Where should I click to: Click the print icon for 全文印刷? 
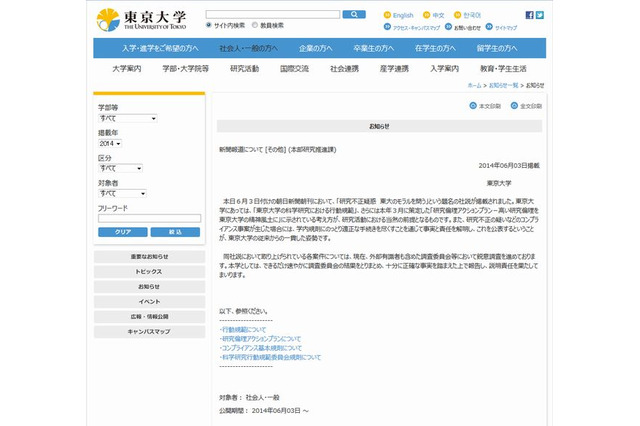click(x=514, y=106)
